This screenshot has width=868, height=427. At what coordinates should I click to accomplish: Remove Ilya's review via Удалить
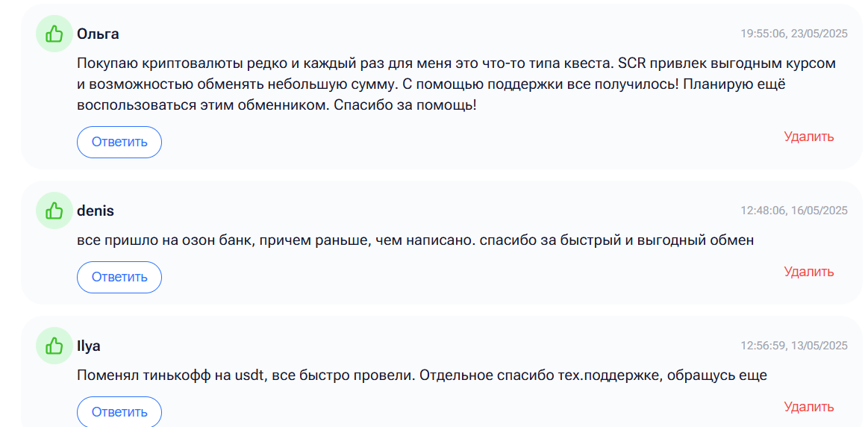pyautogui.click(x=809, y=407)
